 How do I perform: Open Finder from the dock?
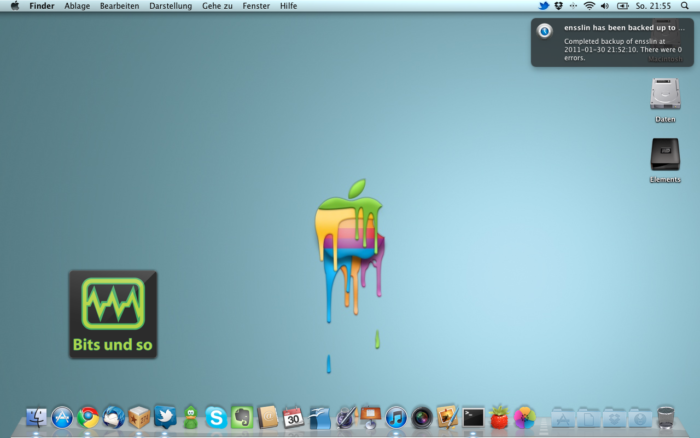pyautogui.click(x=37, y=417)
